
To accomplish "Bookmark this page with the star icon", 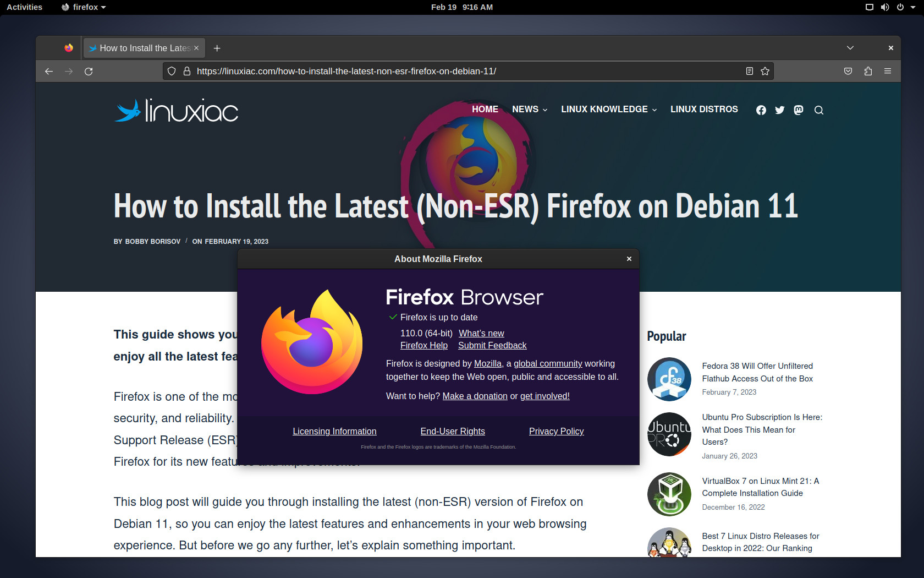I will [765, 71].
